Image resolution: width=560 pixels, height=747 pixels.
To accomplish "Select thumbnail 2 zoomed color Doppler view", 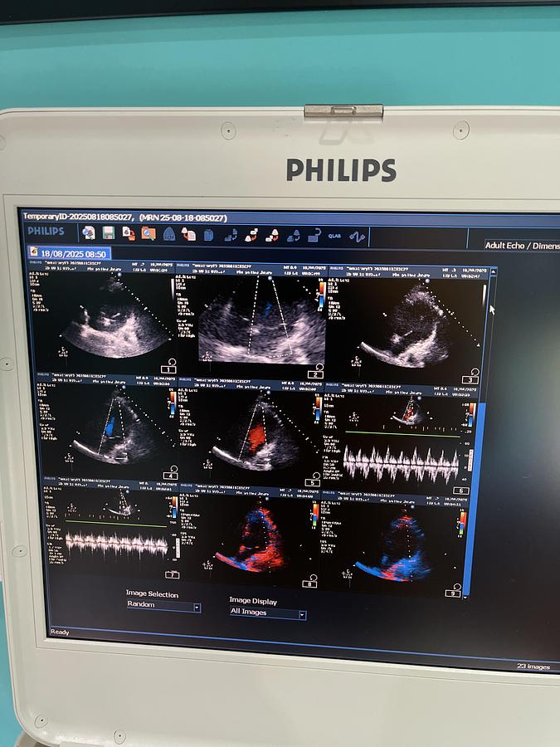I will tap(252, 321).
